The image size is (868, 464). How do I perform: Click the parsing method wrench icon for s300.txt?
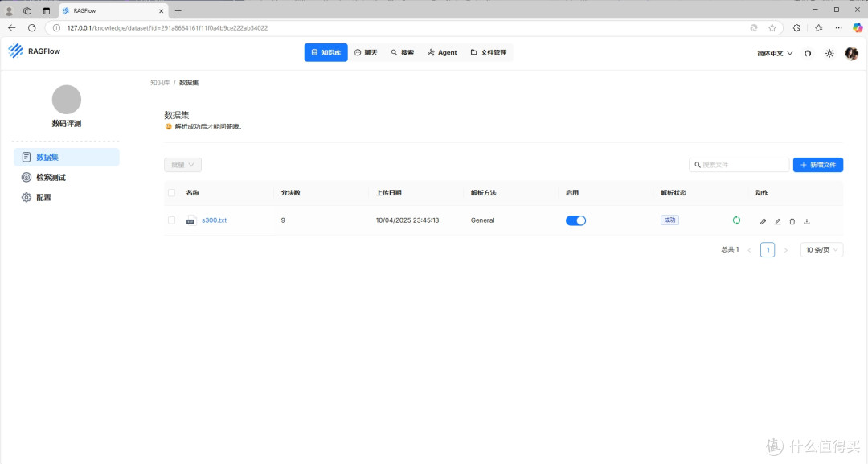(x=763, y=221)
